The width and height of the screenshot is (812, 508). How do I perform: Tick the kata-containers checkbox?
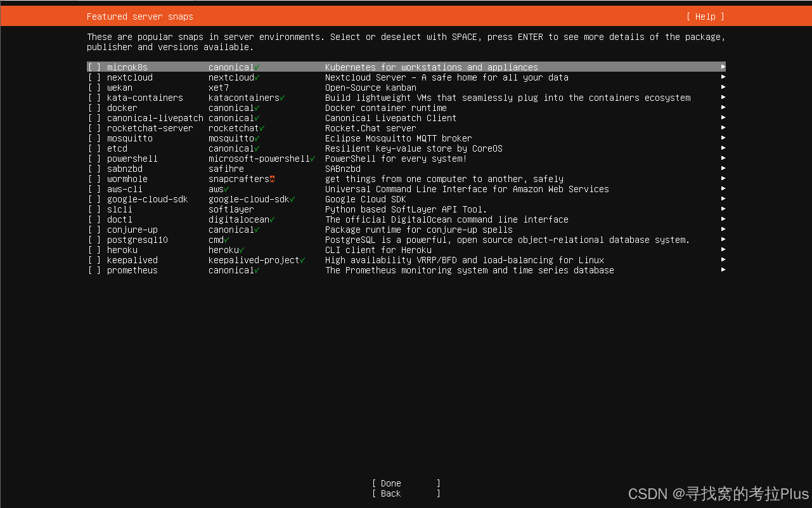[x=94, y=98]
